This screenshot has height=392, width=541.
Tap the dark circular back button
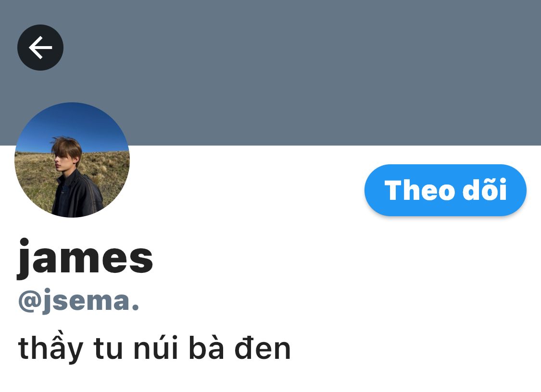pyautogui.click(x=40, y=48)
